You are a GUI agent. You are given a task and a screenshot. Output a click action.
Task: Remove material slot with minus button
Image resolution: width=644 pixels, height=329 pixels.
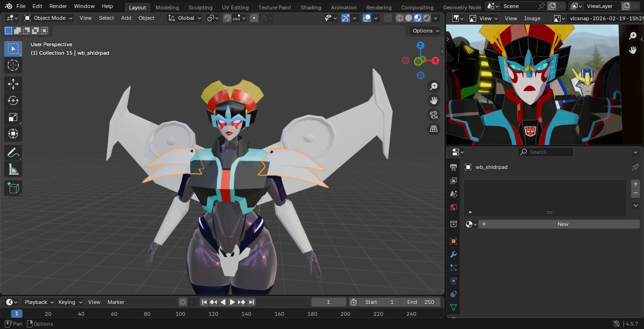pos(636,193)
